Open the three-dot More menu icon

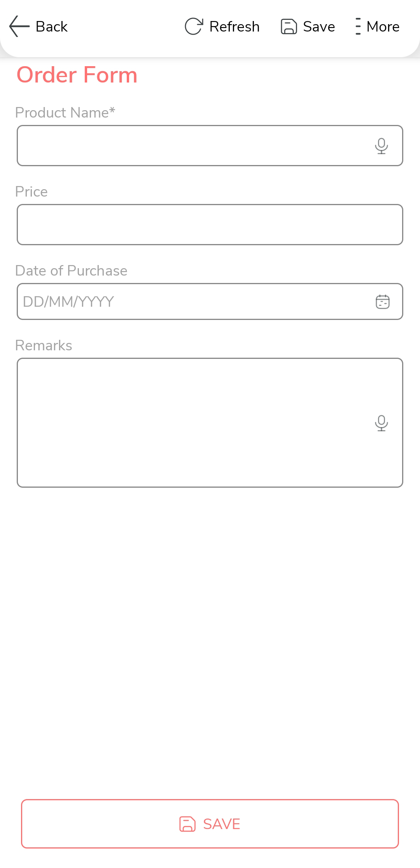pos(358,26)
